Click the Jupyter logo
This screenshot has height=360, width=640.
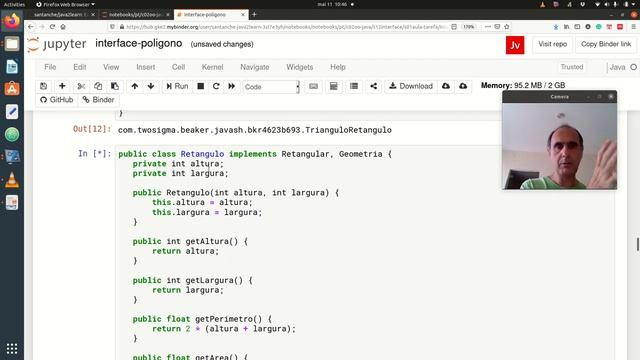(57, 44)
